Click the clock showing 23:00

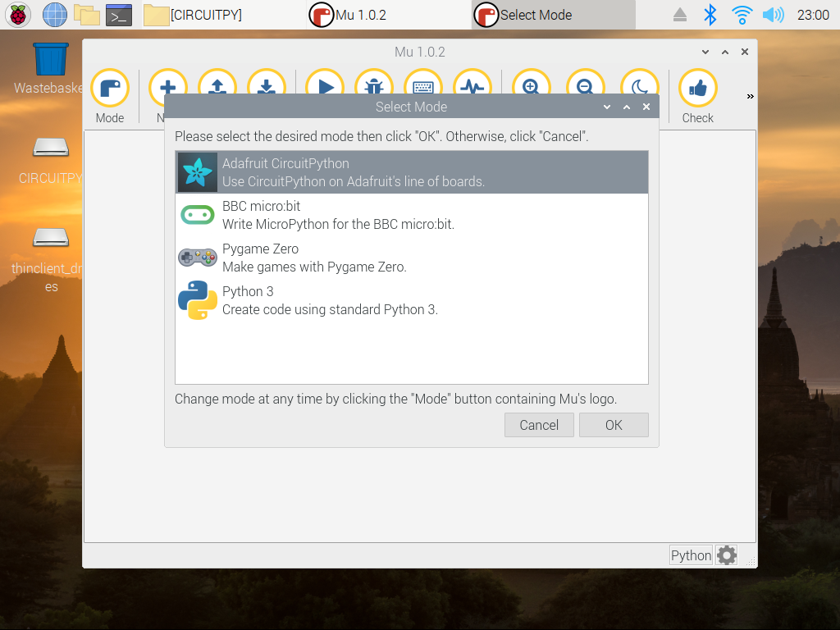pyautogui.click(x=813, y=15)
